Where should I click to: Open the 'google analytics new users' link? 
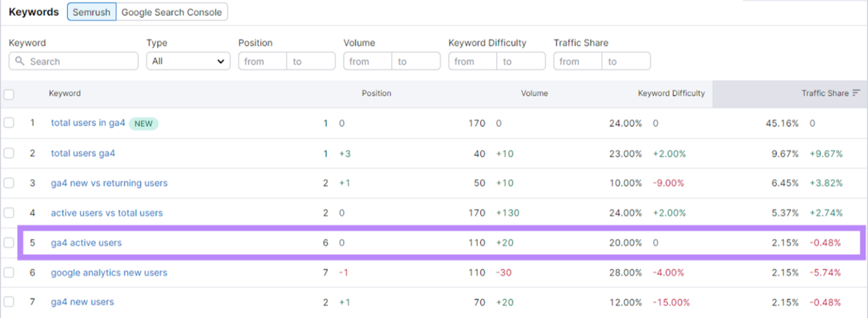click(108, 272)
